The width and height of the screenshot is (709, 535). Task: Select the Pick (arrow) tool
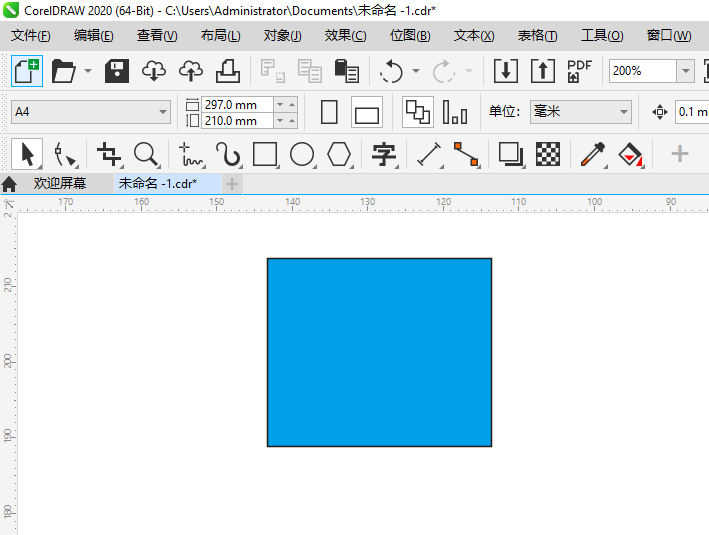(x=27, y=154)
